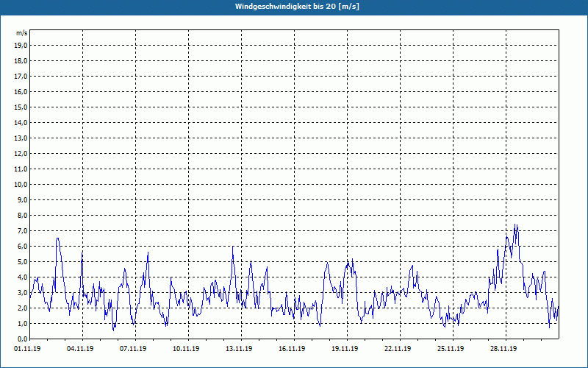Click the 5,0 y-axis value
The width and height of the screenshot is (588, 368).
pyautogui.click(x=23, y=262)
